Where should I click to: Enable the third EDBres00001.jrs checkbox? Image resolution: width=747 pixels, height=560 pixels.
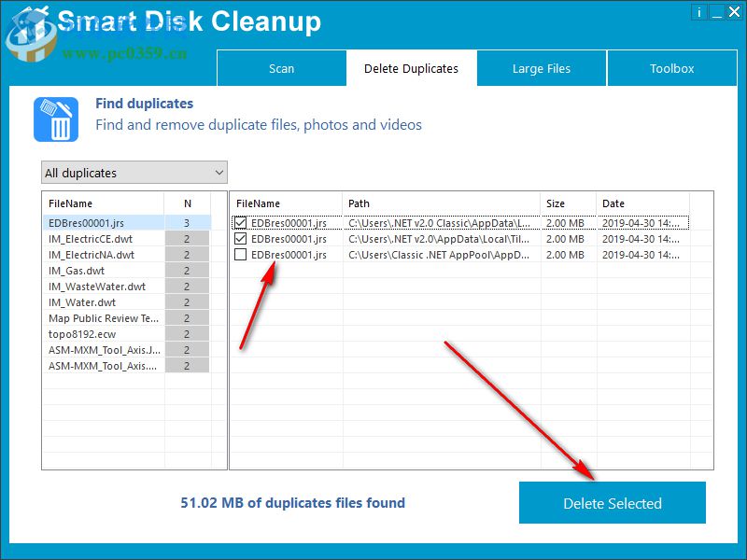tap(238, 255)
